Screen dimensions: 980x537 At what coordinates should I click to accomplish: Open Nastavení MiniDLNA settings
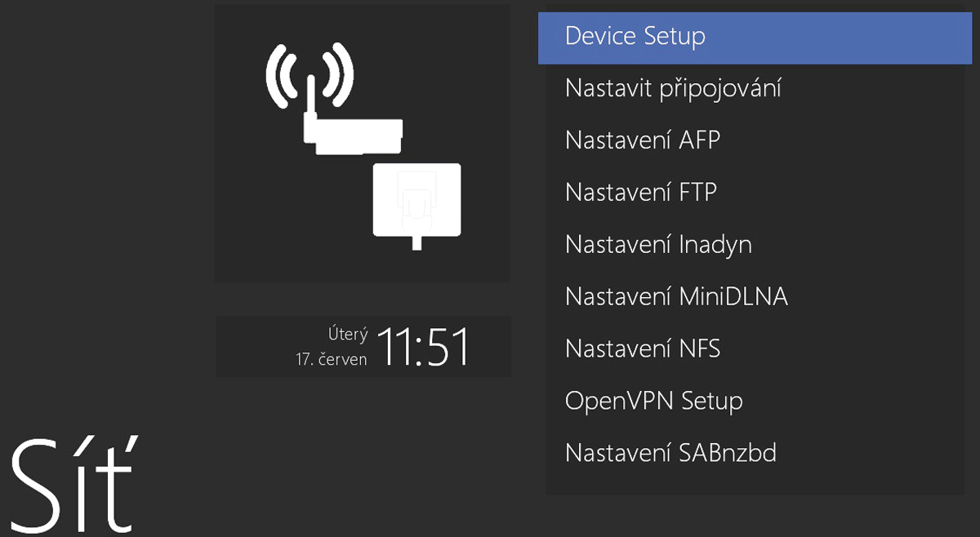point(676,296)
